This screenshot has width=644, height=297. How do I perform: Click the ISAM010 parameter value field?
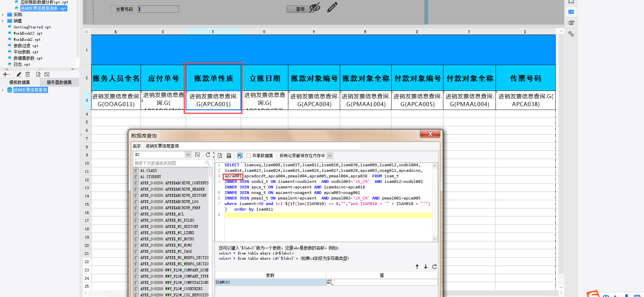coord(385,282)
